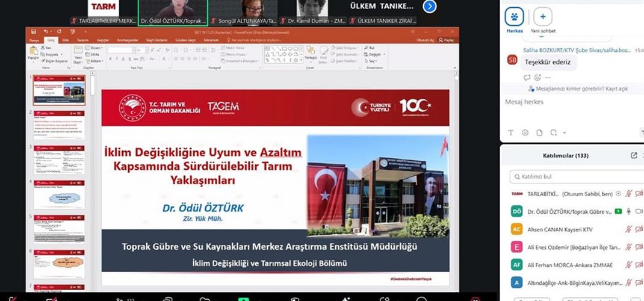Open the Dosya tab in PowerPoint
Image resolution: width=644 pixels, height=301 pixels.
34,40
